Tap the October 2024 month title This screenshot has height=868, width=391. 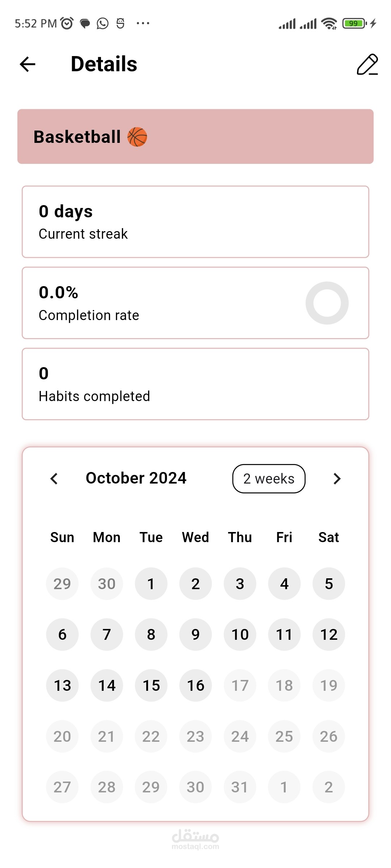click(x=136, y=478)
